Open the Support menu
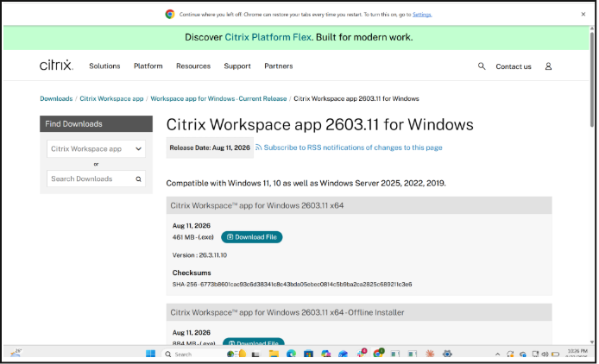Screen dimensions: 599x364 (x=236, y=66)
